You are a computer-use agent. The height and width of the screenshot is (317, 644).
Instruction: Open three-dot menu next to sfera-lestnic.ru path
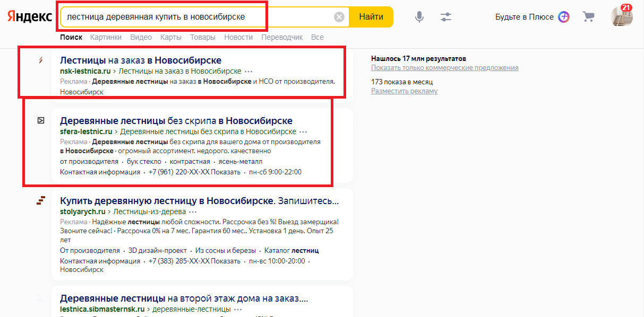click(303, 131)
